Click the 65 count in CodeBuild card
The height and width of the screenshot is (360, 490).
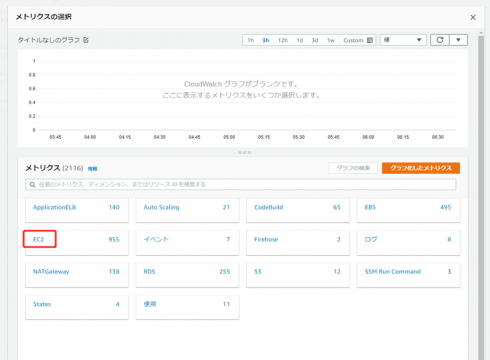click(x=337, y=207)
